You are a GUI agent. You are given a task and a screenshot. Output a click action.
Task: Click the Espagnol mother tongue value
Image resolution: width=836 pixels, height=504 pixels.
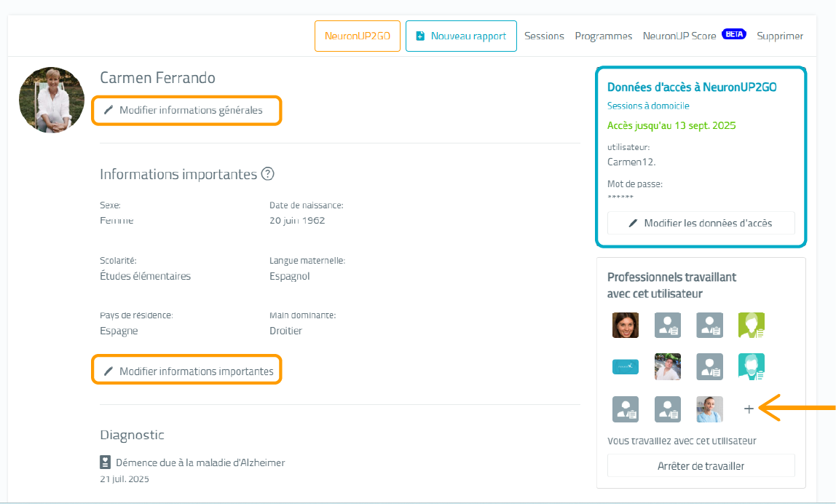click(290, 276)
